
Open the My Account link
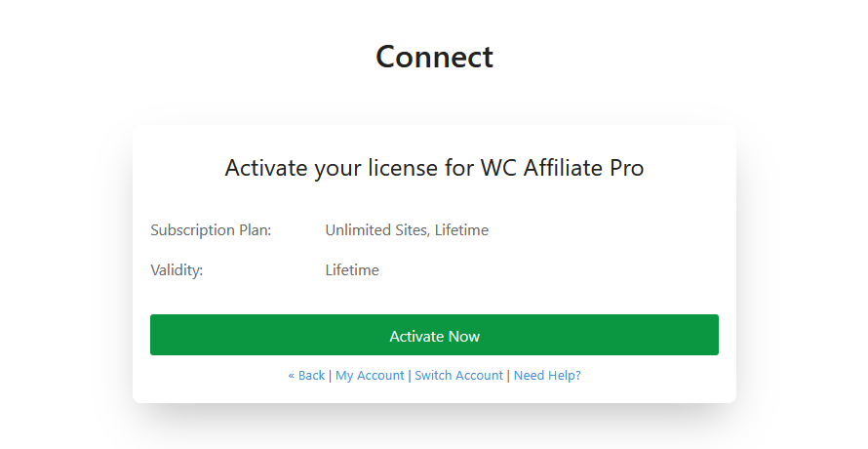tap(370, 376)
